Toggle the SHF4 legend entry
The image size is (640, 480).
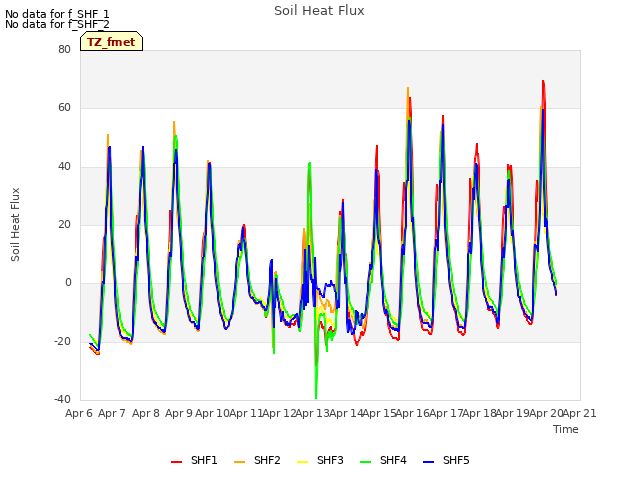tap(383, 460)
